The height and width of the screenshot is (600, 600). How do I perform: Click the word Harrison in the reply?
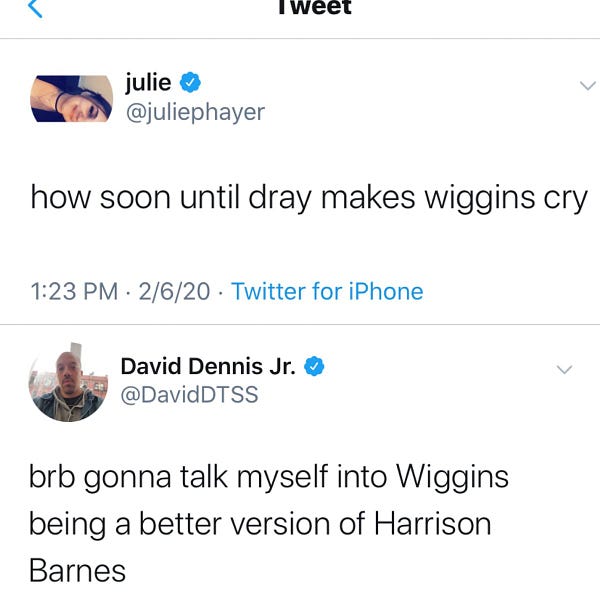pyautogui.click(x=433, y=523)
